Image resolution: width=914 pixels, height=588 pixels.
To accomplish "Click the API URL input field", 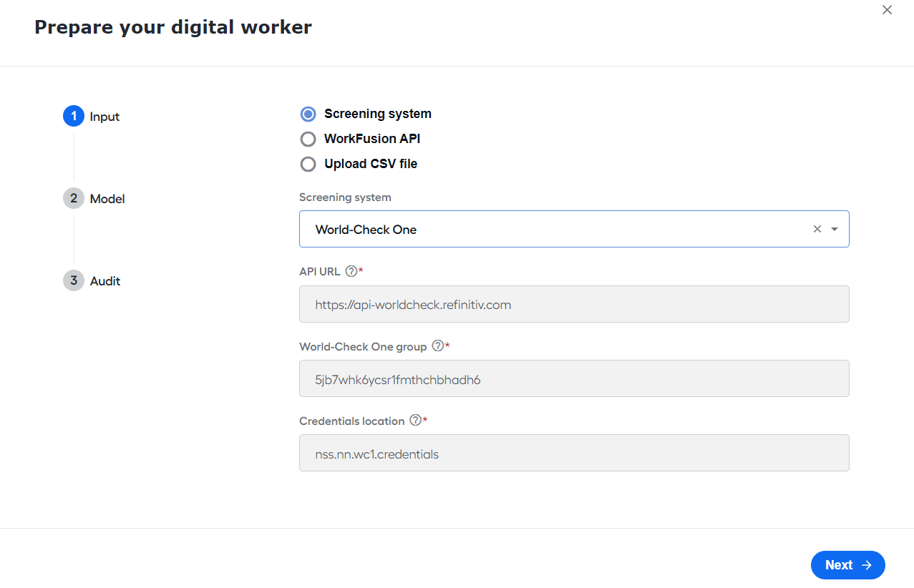I will click(574, 304).
